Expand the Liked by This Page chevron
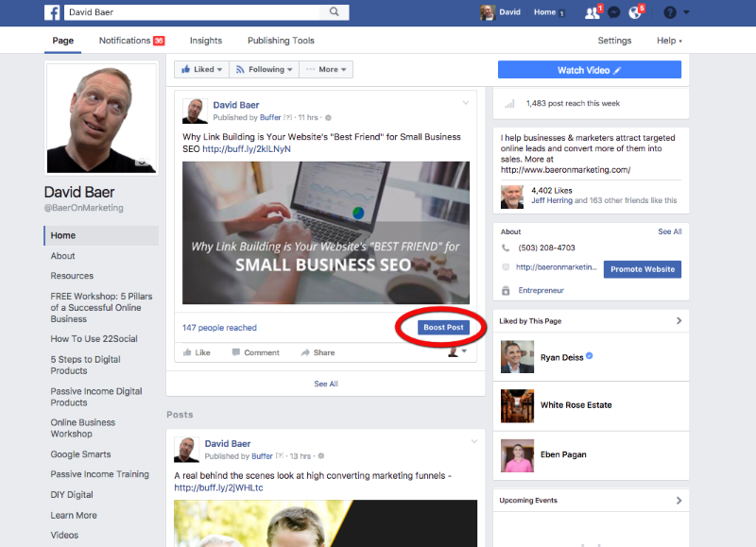The image size is (756, 547). point(679,321)
